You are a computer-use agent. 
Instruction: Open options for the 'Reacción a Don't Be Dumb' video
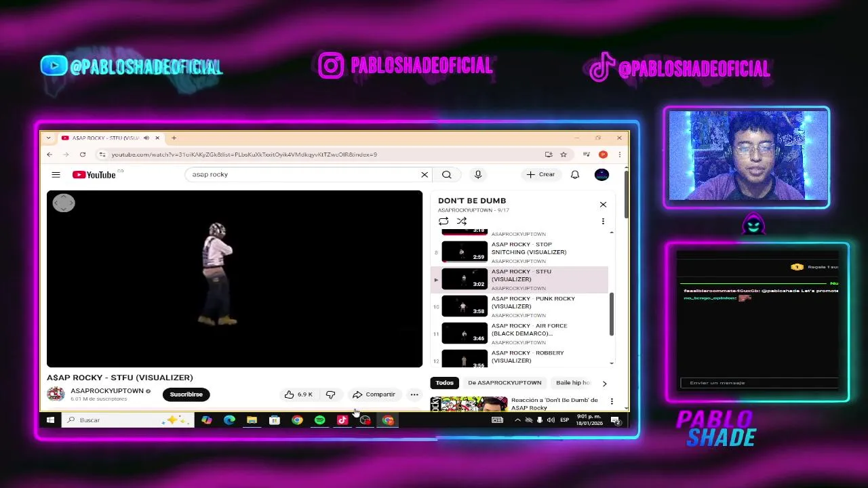tap(612, 401)
